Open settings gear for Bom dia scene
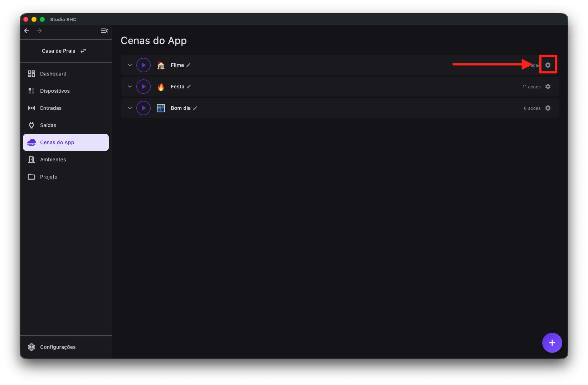This screenshot has width=588, height=385. click(x=548, y=108)
